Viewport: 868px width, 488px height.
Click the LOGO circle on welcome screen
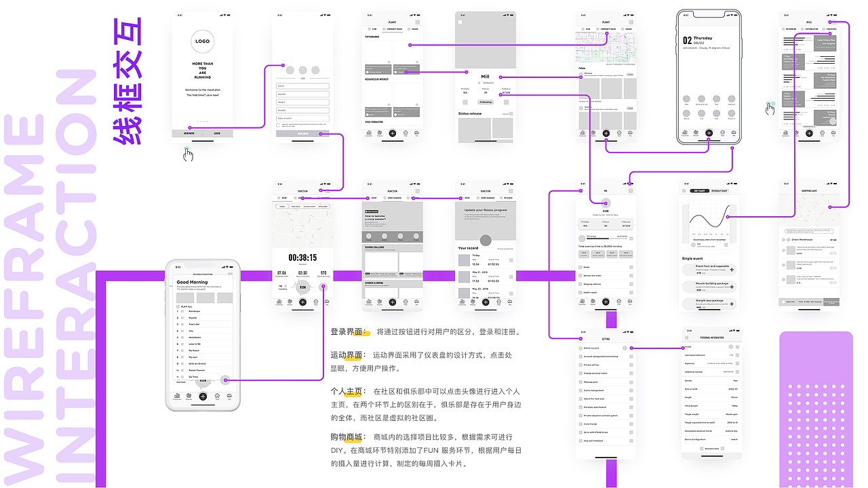(x=202, y=41)
